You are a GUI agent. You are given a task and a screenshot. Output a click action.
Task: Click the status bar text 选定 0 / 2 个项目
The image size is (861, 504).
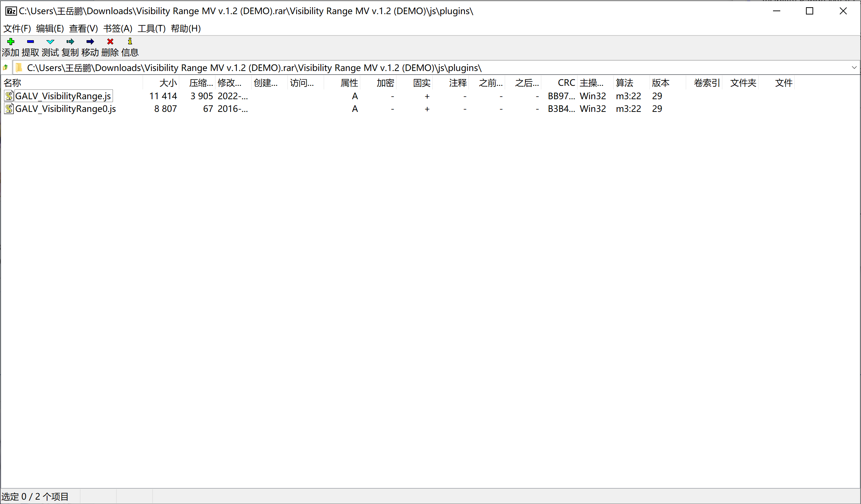[x=35, y=496]
